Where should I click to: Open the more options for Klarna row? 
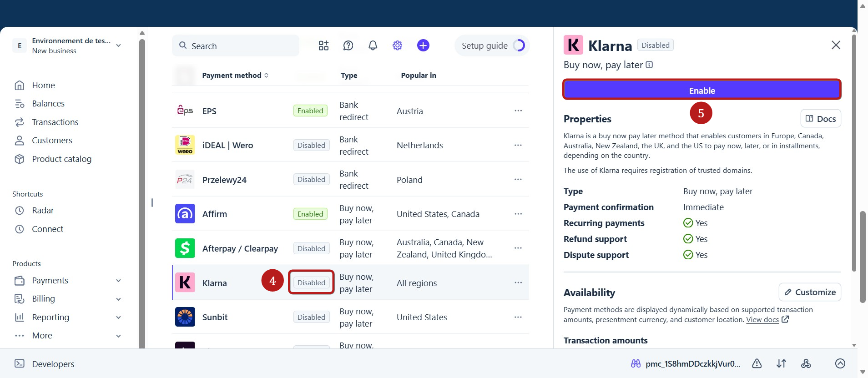coord(518,282)
